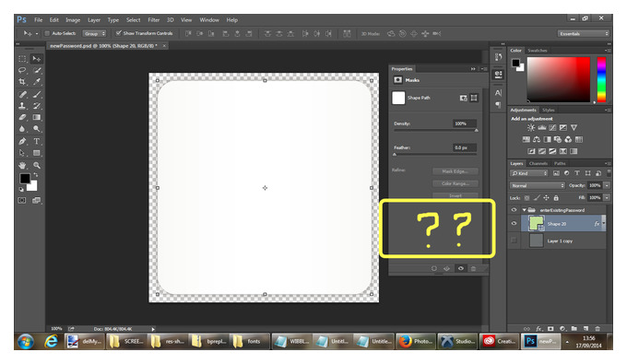Collapse the Properties panel with double arrows
Viewport: 627px width, 364px height.
(x=473, y=69)
